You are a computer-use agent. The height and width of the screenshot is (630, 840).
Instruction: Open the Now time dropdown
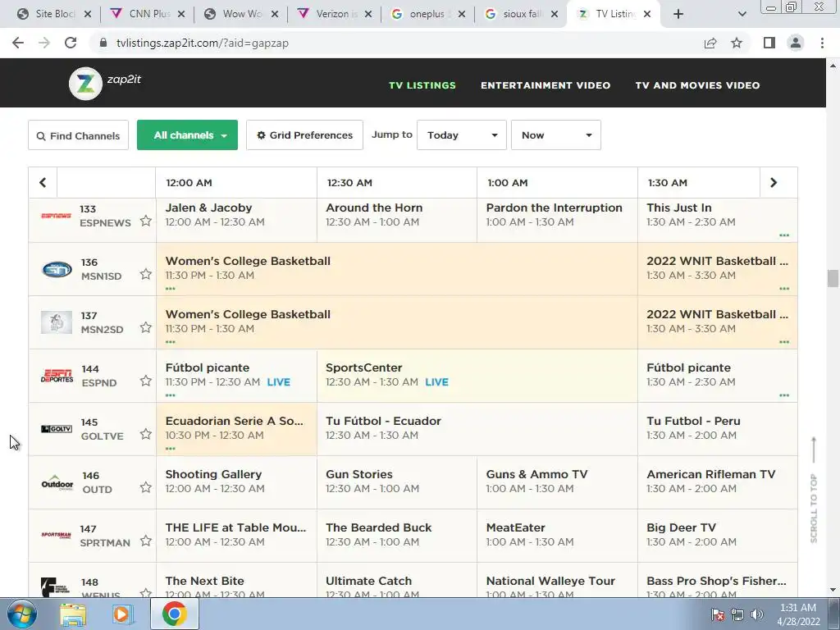pos(556,135)
